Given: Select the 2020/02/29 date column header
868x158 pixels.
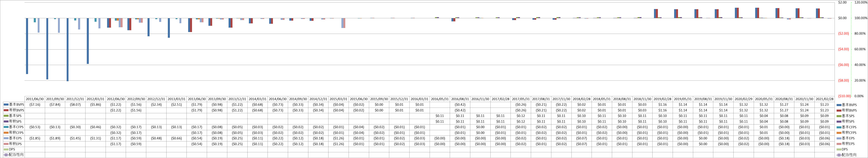Looking at the screenshot, I should [743, 99].
